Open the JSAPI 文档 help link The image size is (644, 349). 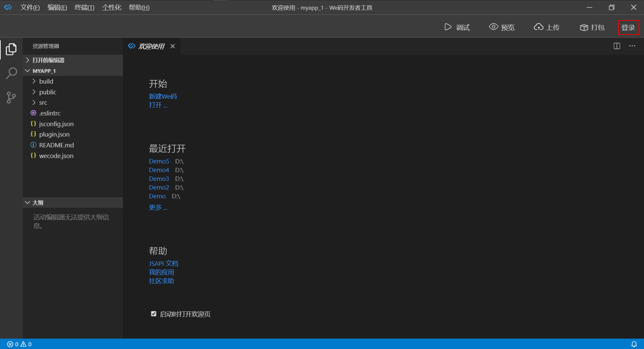pos(163,263)
